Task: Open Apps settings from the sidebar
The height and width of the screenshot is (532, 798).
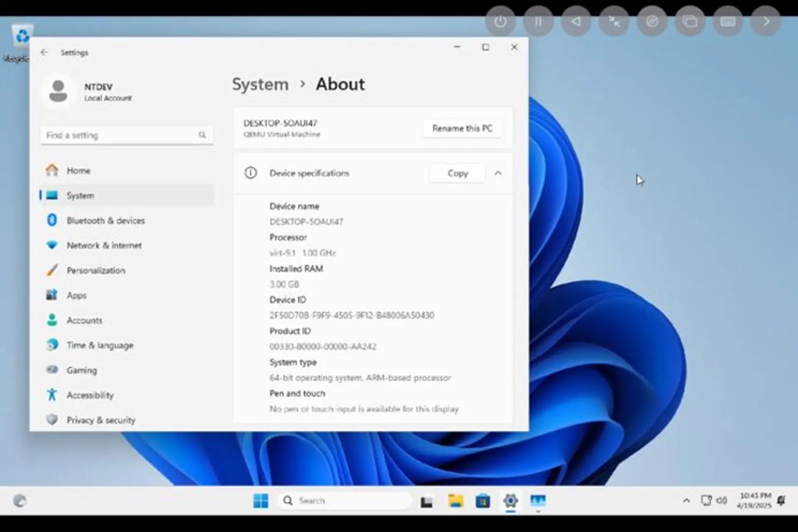Action: coord(76,295)
